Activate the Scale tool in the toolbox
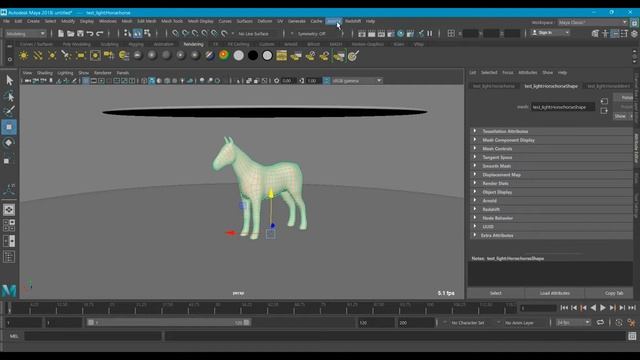The width and height of the screenshot is (640, 360). click(9, 160)
